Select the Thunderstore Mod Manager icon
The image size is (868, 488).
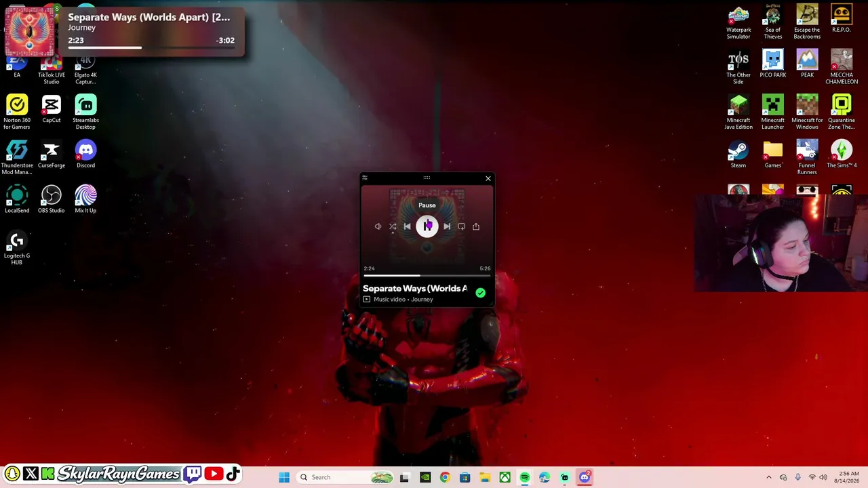tap(17, 157)
